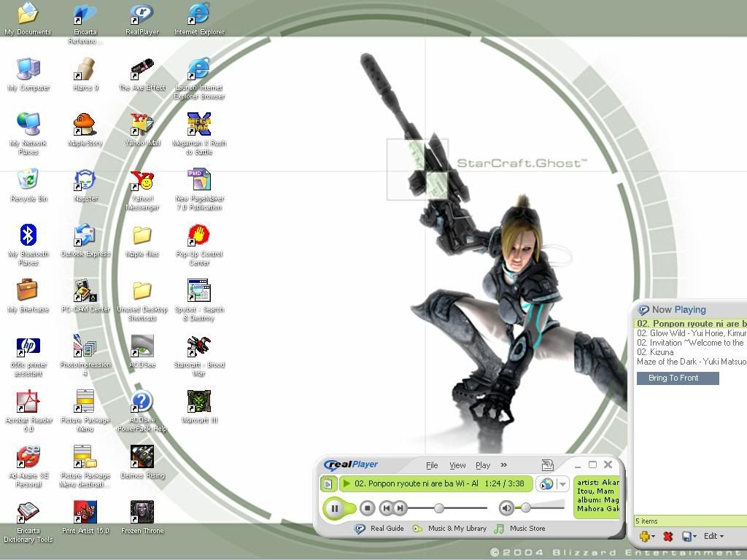
Task: Select "02. Ponpon ryoute ni are" playlist row
Action: (692, 323)
